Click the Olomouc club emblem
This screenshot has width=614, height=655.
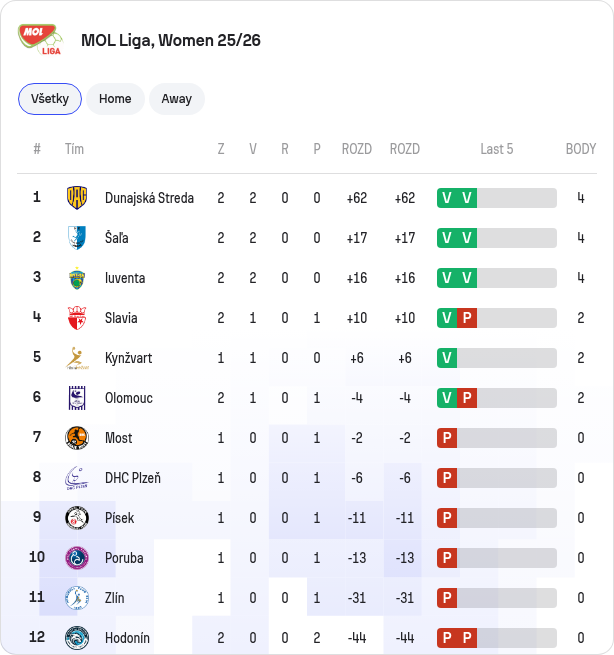pos(77,398)
